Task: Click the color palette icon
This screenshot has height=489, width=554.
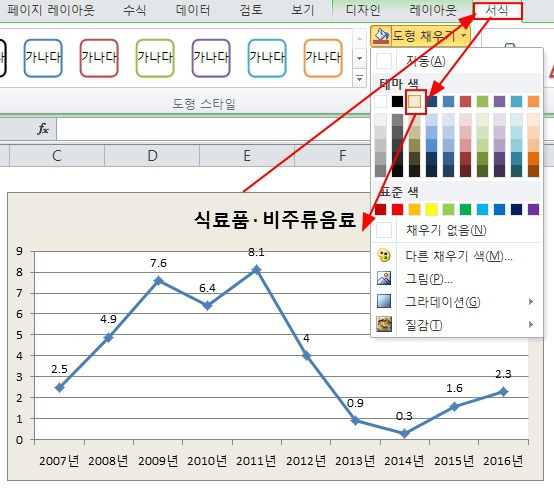Action: [x=384, y=255]
